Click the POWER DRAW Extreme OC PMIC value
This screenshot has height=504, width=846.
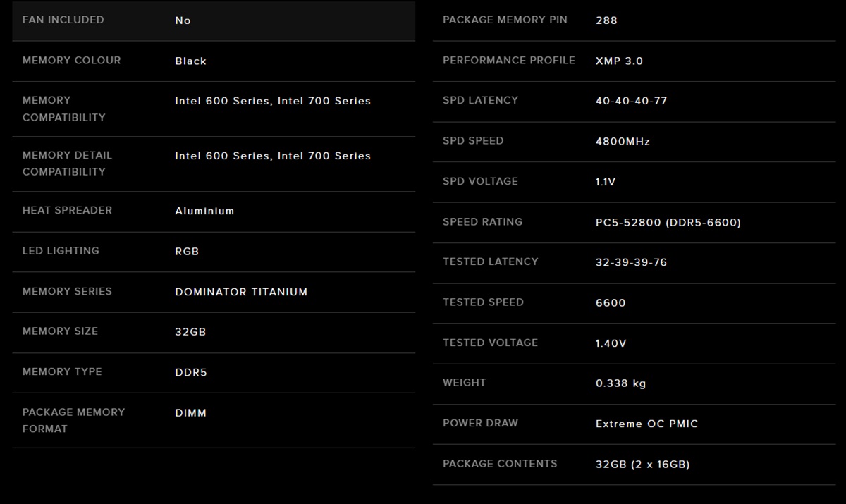[x=646, y=424]
